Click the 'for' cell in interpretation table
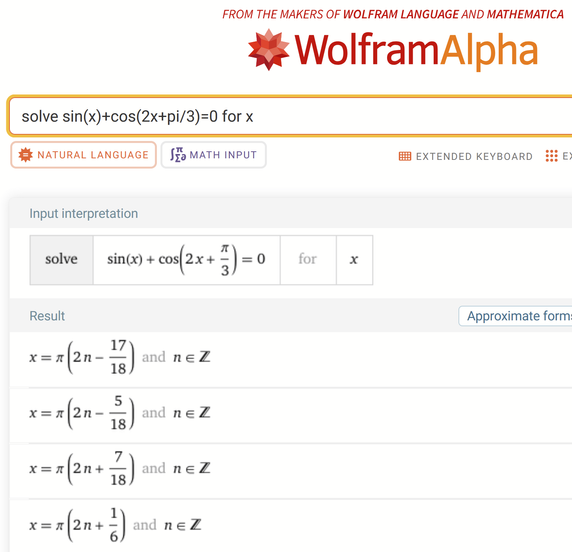Image resolution: width=572 pixels, height=552 pixels. point(308,260)
